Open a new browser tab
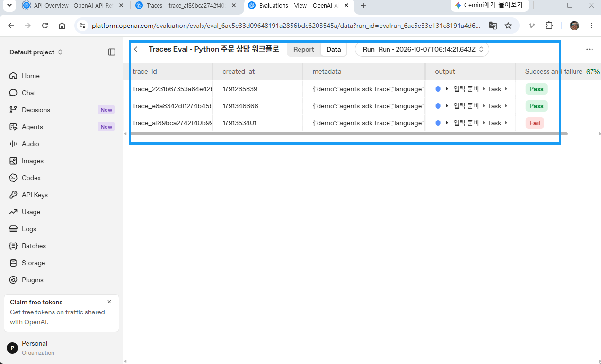Viewport: 601px width, 364px height. coord(363,5)
